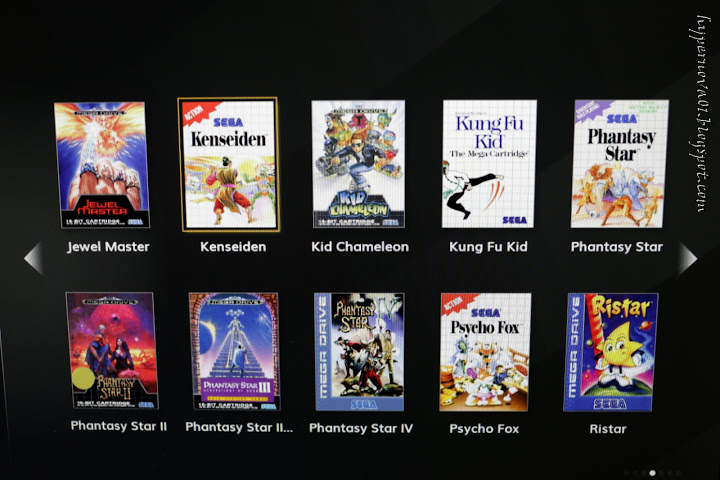Click the Psycho Fox title label
The width and height of the screenshot is (720, 480).
484,429
